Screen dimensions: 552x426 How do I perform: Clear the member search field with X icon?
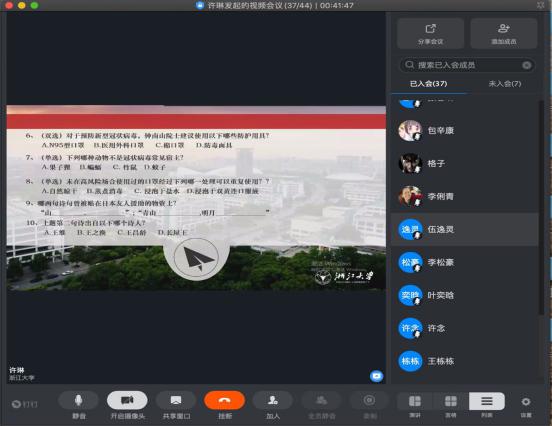point(527,65)
